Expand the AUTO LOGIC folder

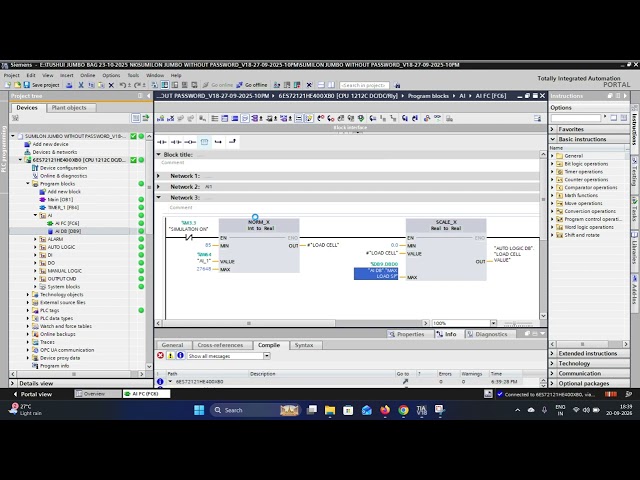(36, 247)
